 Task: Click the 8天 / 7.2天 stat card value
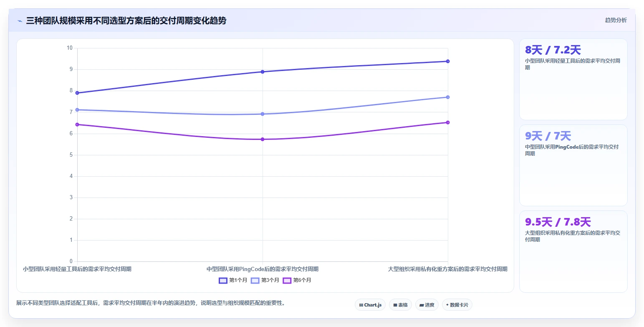coord(553,50)
